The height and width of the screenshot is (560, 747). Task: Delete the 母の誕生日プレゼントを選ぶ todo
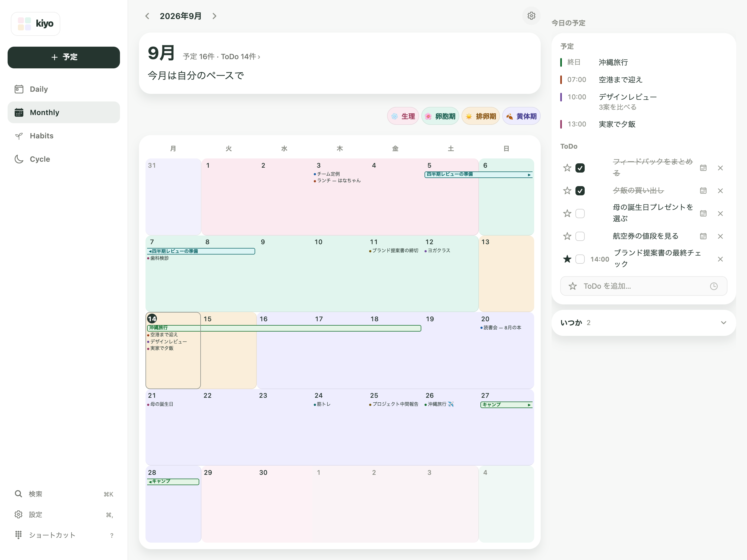(720, 213)
